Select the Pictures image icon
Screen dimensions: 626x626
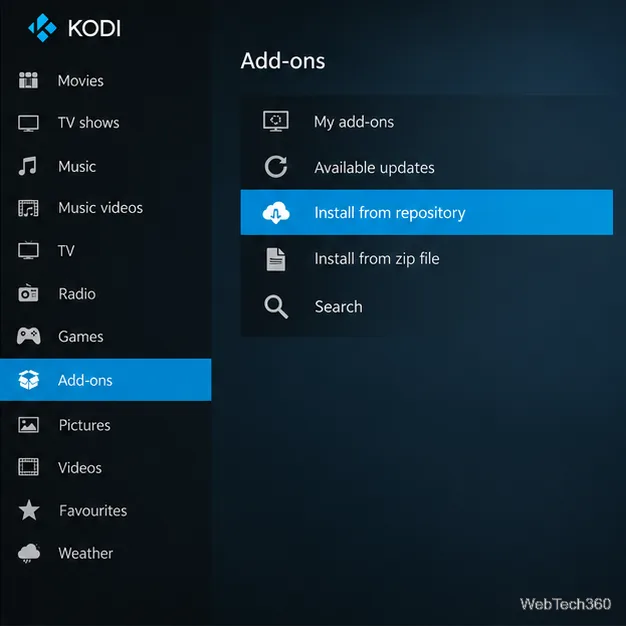coord(28,425)
